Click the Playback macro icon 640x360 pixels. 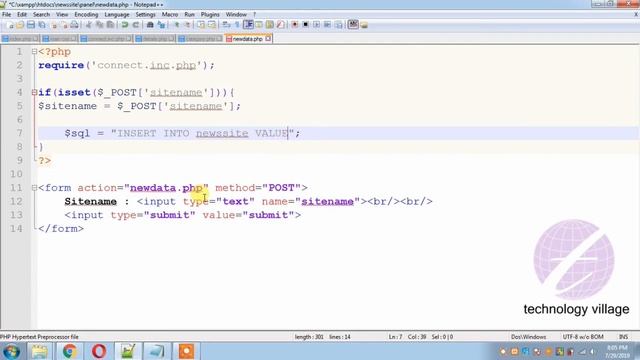tap(316, 25)
